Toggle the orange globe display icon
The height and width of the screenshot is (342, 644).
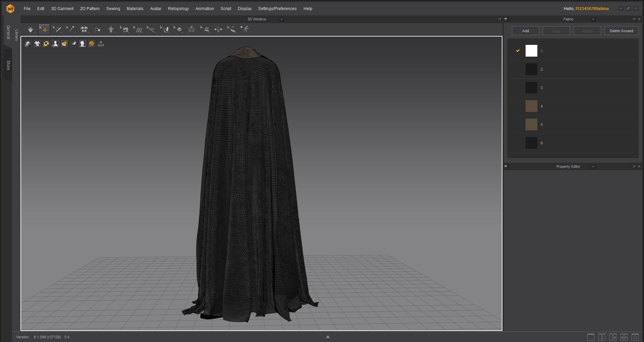(x=91, y=44)
